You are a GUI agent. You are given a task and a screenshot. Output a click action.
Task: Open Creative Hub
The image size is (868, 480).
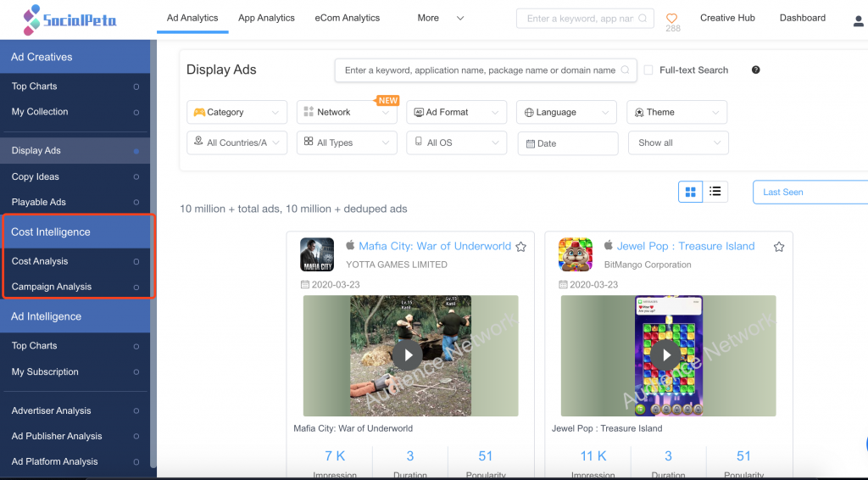pyautogui.click(x=727, y=18)
